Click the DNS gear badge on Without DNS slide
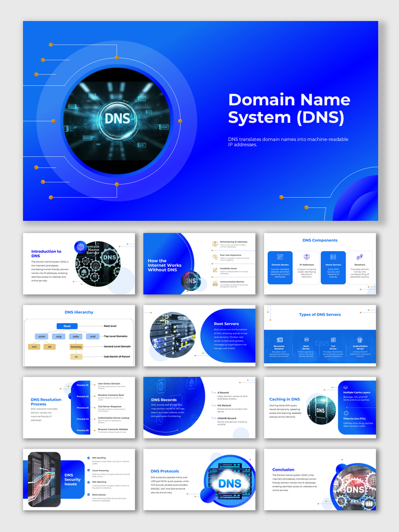The width and height of the screenshot is (399, 532). 191,281
